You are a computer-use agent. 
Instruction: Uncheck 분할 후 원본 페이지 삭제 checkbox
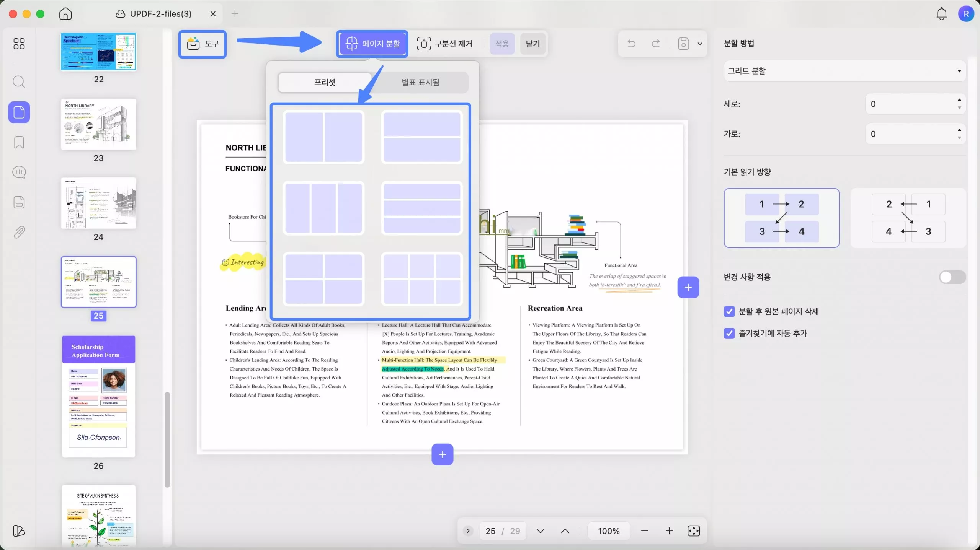click(729, 311)
